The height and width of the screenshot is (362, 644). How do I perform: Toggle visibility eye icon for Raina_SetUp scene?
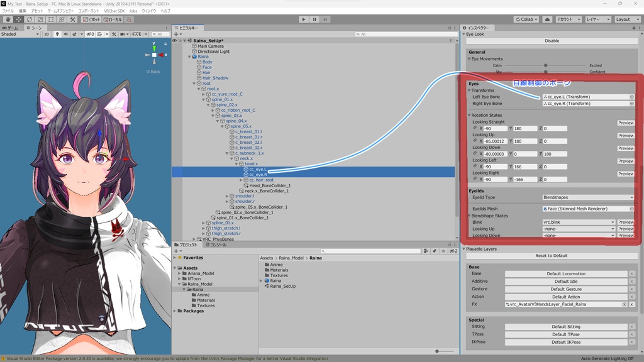point(175,41)
